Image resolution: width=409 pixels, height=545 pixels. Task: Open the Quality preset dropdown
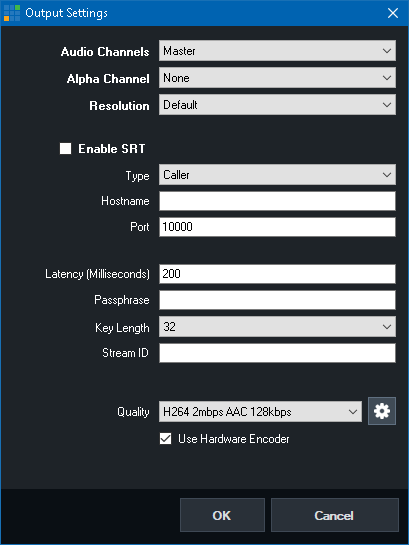pyautogui.click(x=260, y=412)
